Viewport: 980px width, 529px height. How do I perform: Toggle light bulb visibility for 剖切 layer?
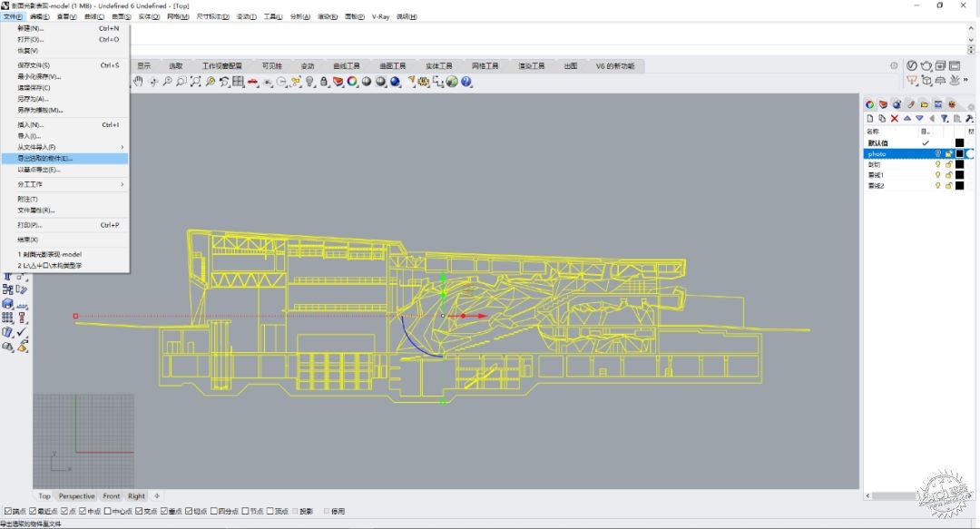937,164
